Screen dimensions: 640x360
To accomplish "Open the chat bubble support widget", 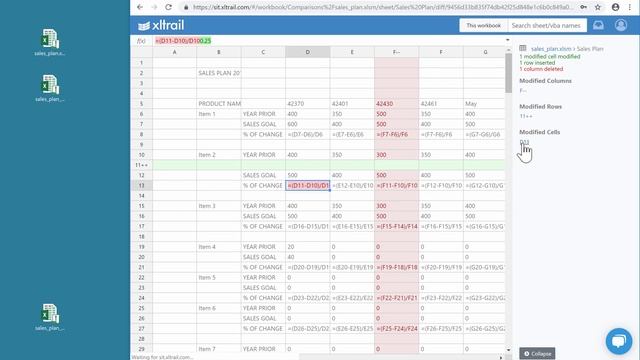I will pos(619,341).
